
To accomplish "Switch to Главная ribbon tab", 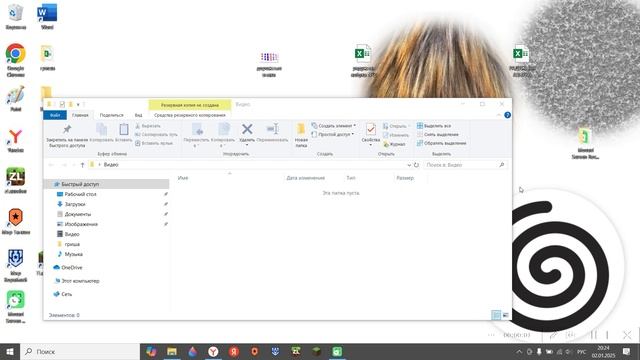I will tap(80, 115).
